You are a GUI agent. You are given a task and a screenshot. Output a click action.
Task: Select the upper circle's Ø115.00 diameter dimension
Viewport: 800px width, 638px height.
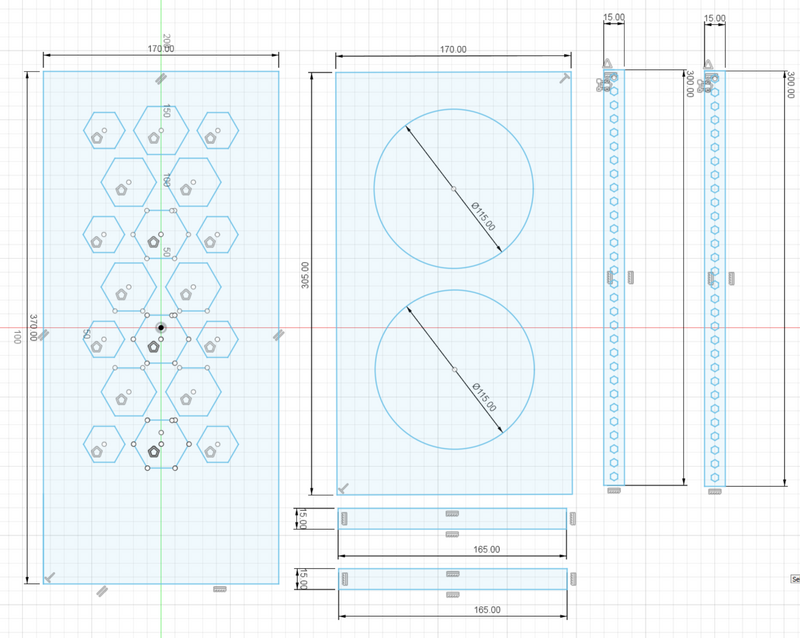(x=483, y=216)
